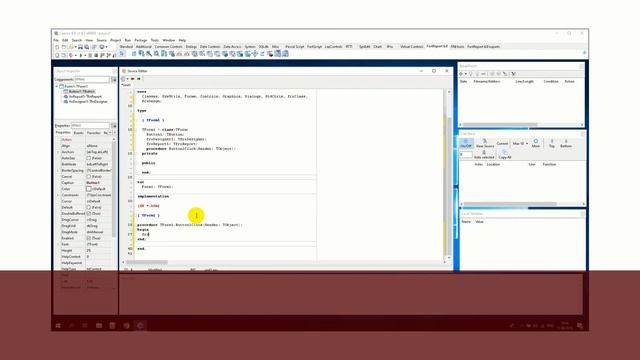Click the components filter clear icon in Object Inspector
640x360 pixels.
pos(114,80)
